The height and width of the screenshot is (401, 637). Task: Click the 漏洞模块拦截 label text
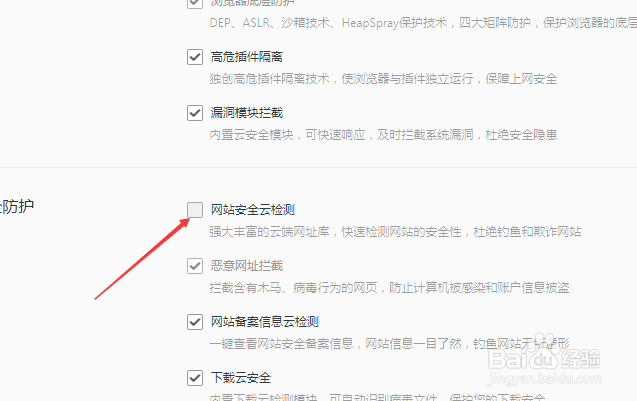[247, 113]
